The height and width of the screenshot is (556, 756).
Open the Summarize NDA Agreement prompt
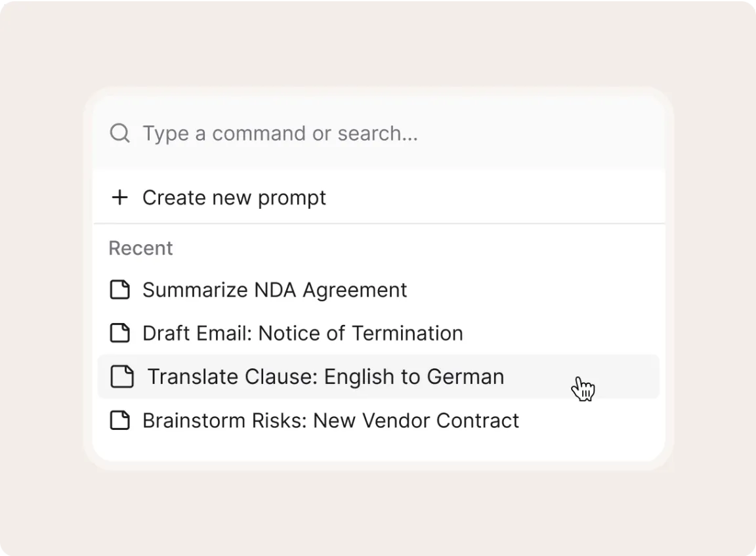coord(274,289)
